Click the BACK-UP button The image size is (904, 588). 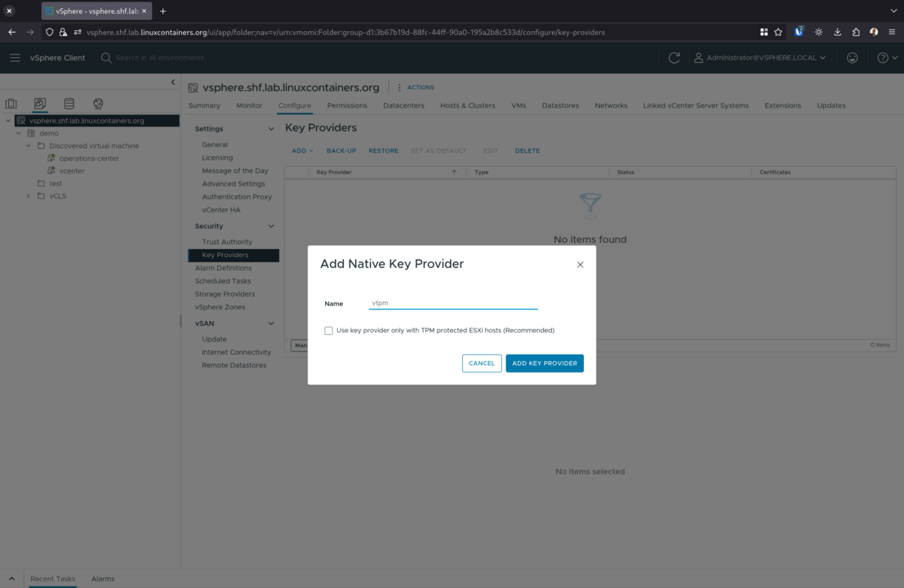coord(341,151)
